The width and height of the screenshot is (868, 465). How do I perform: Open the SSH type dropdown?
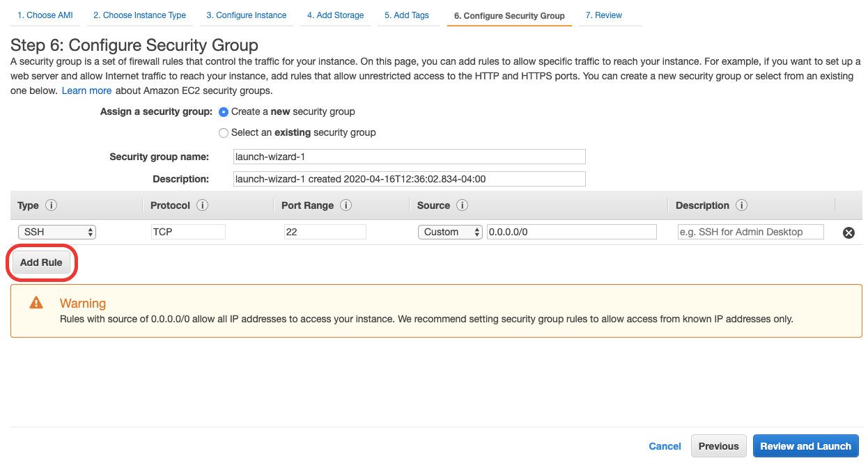pos(57,232)
